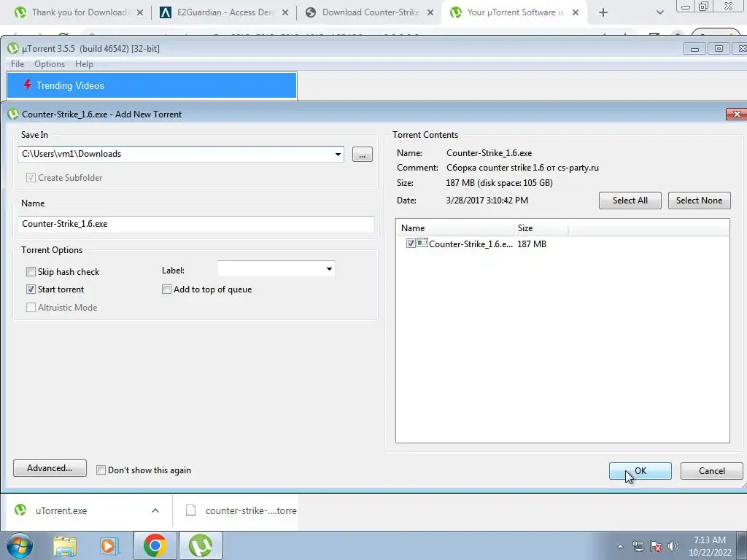
Task: Uncheck Start torrent checkbox
Action: tap(31, 289)
